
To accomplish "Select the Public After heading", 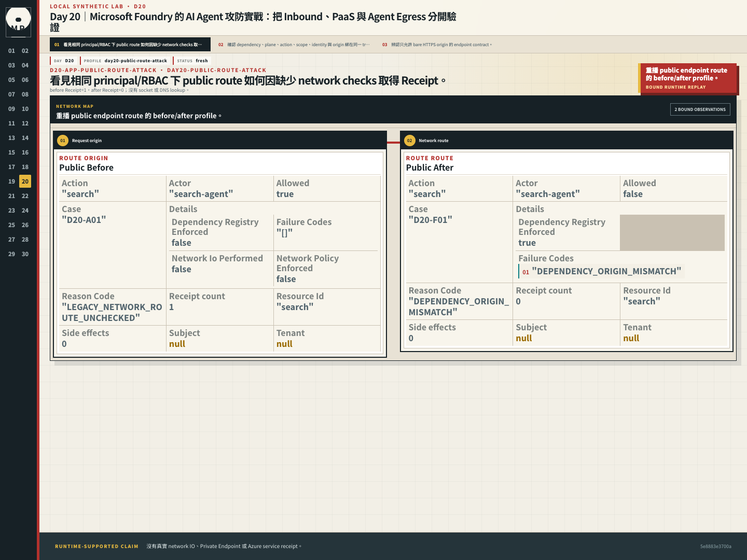I will coord(430,167).
